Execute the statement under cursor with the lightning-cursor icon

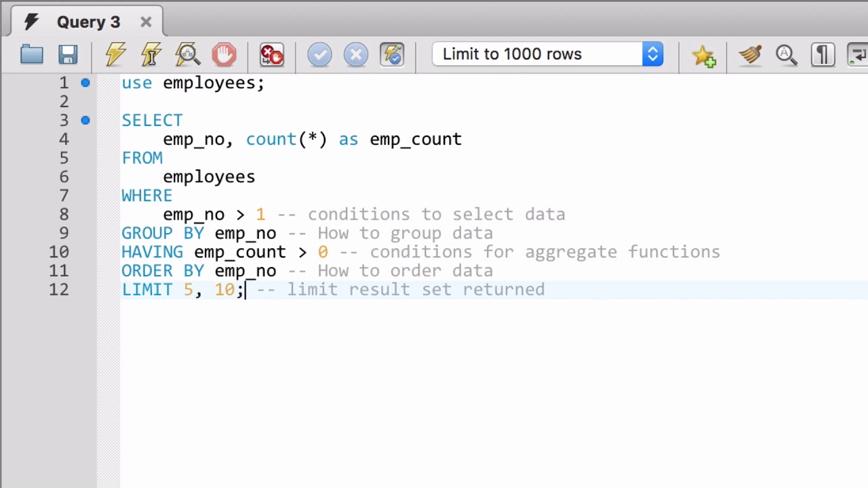point(151,54)
